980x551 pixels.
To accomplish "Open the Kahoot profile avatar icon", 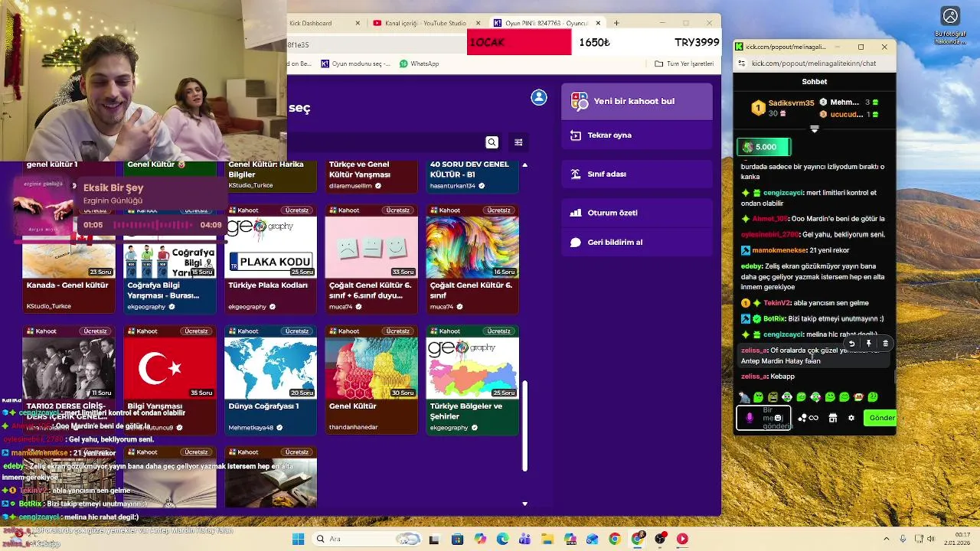I will (539, 97).
